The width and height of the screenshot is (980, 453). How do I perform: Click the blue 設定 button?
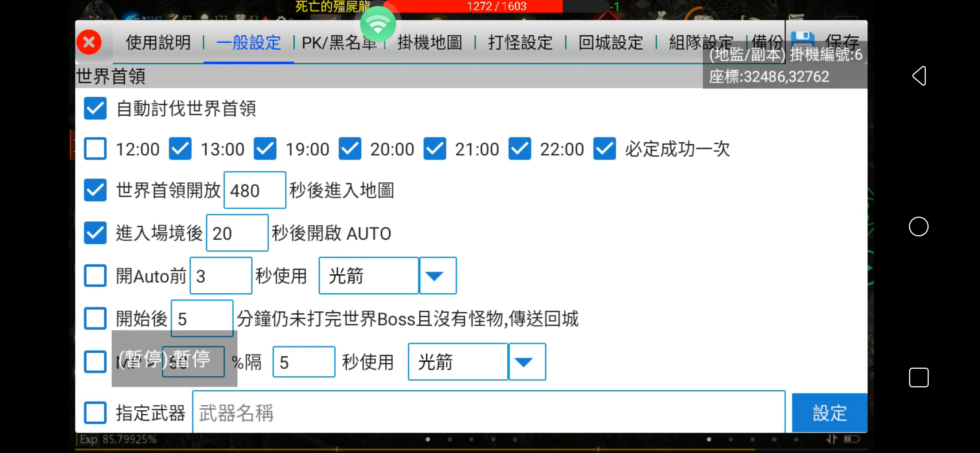[x=829, y=412]
